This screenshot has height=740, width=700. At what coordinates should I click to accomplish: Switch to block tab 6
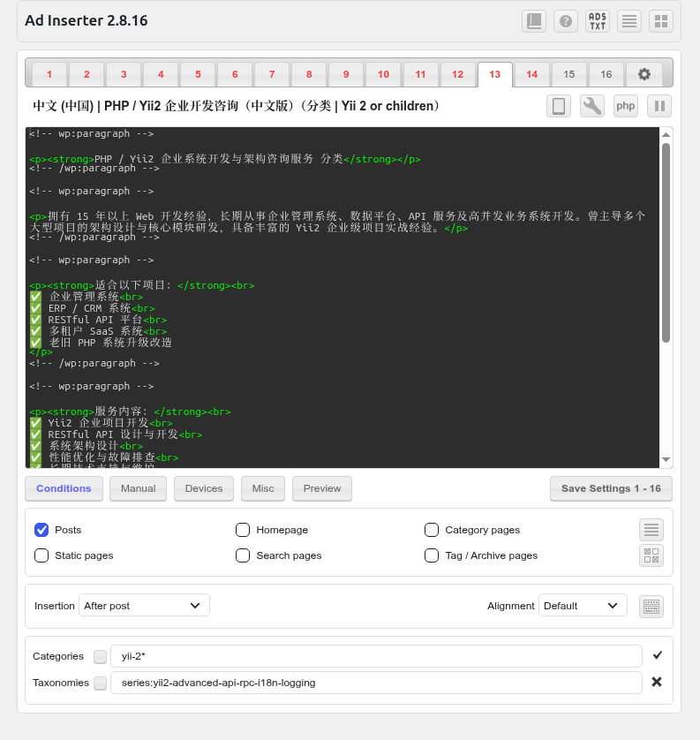(x=235, y=74)
